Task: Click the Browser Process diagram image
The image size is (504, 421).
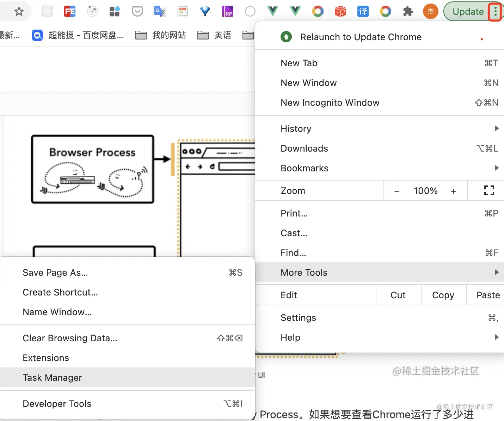Action: 93,169
